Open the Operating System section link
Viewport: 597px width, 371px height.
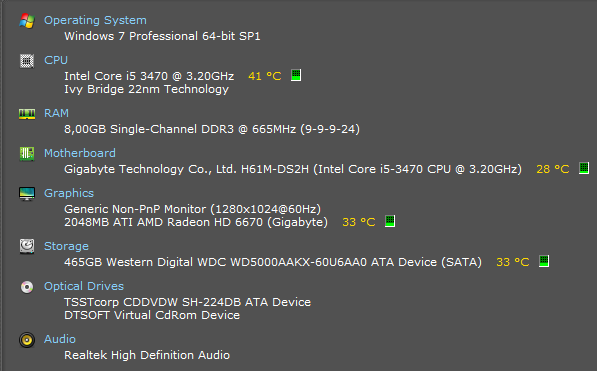pos(95,20)
